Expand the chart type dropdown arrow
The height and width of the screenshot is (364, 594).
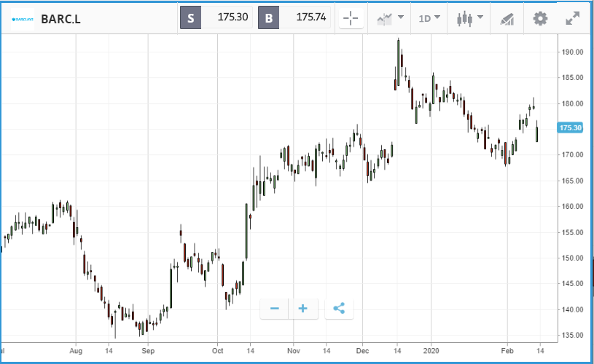480,17
